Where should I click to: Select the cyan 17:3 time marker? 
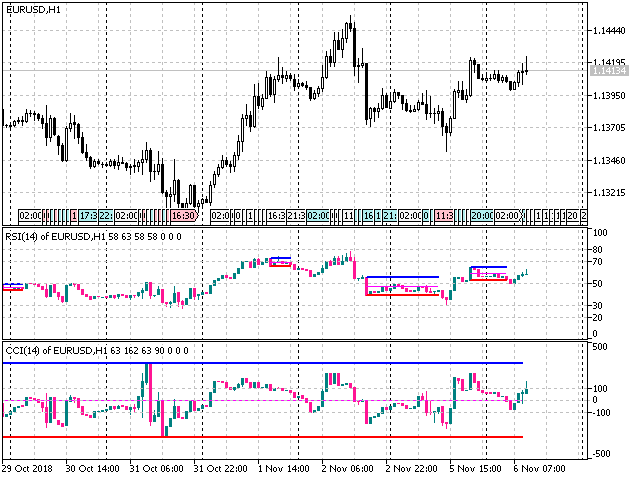88,215
